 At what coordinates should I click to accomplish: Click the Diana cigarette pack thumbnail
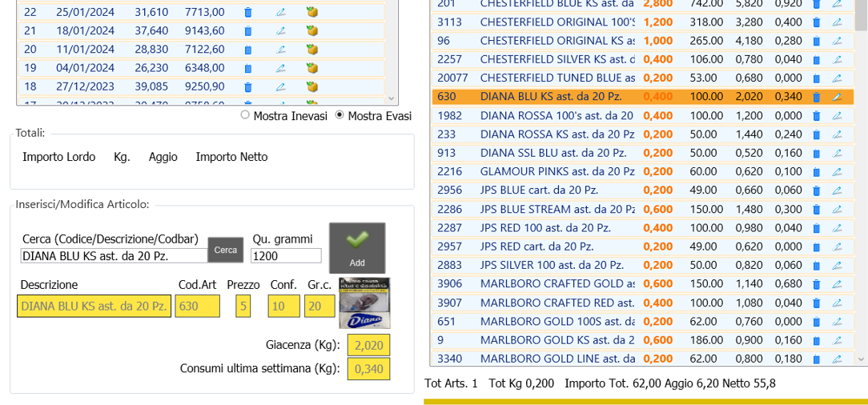[364, 304]
